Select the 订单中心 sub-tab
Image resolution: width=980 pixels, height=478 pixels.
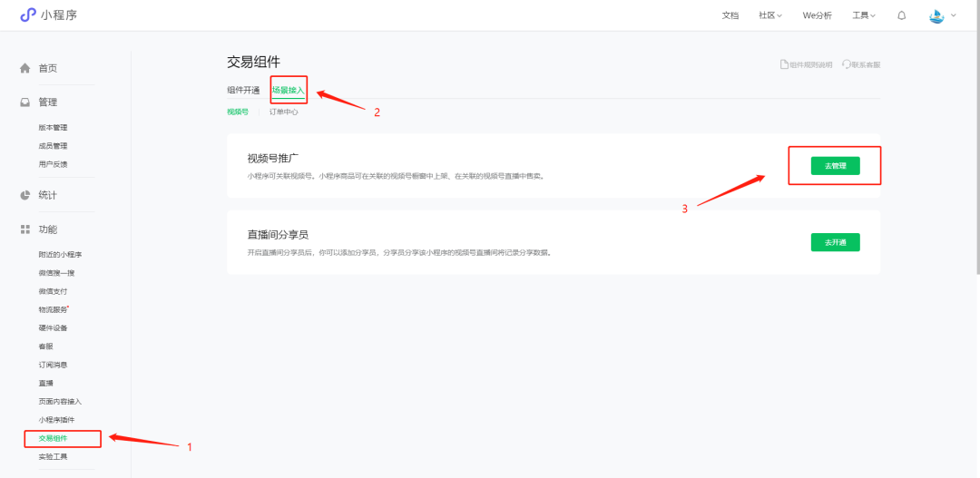tap(283, 112)
